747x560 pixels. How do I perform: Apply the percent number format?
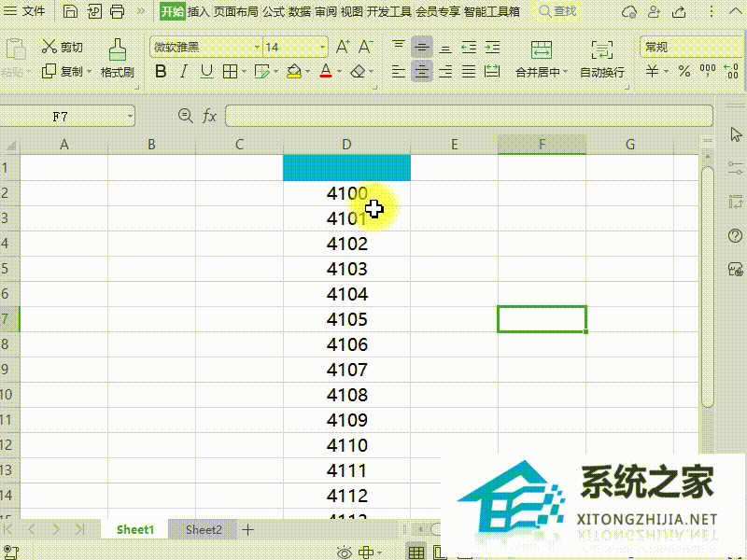click(x=684, y=69)
